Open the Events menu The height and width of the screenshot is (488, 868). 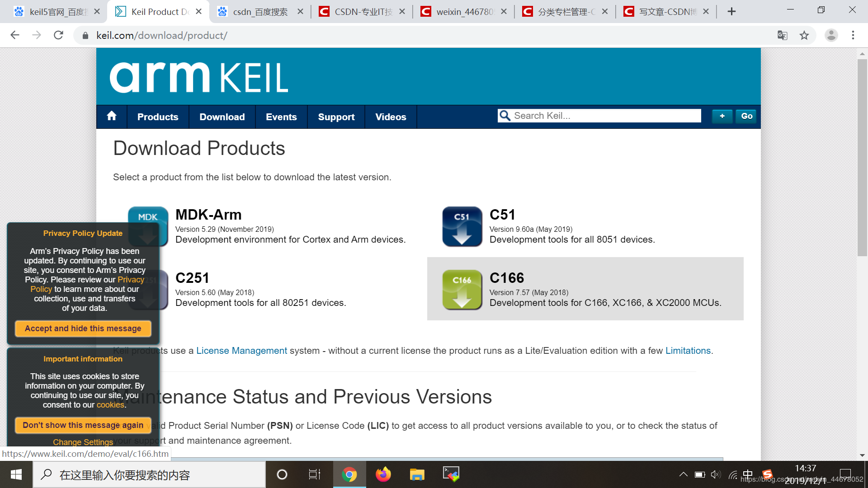click(281, 117)
